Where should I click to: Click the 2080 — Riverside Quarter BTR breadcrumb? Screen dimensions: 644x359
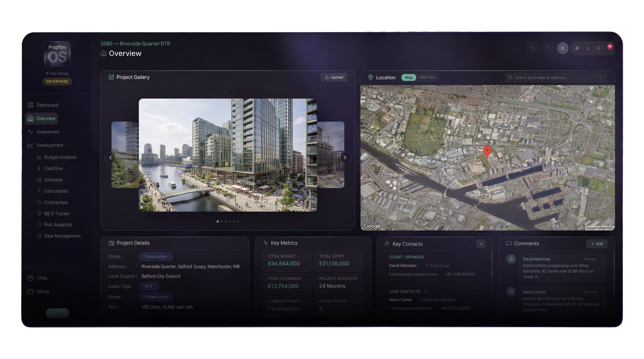click(x=135, y=44)
